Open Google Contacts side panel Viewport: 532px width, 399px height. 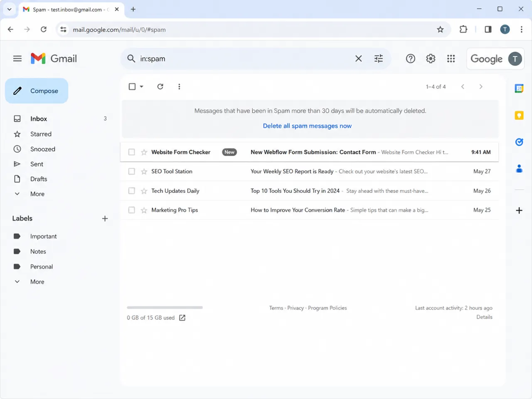519,169
